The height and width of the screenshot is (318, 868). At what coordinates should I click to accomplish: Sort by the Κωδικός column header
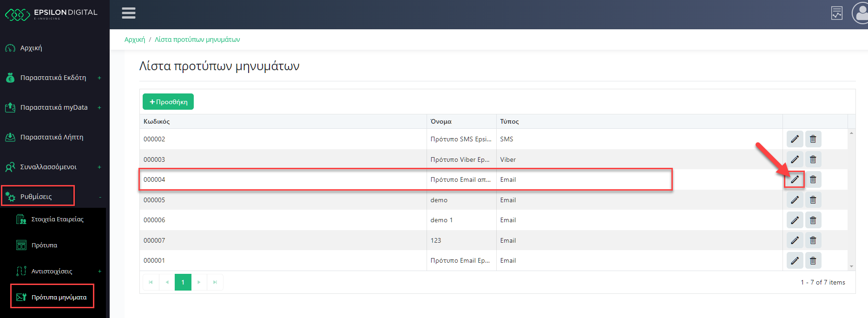click(x=157, y=121)
